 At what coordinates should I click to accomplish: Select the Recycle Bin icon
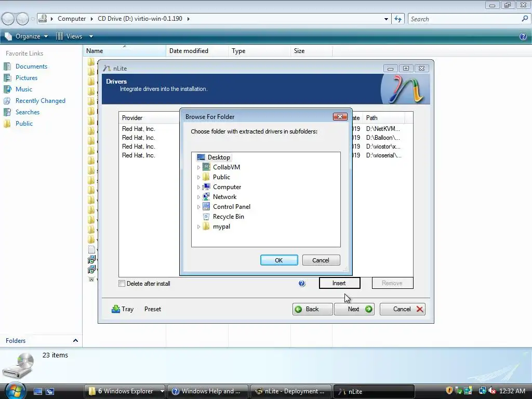click(x=206, y=217)
